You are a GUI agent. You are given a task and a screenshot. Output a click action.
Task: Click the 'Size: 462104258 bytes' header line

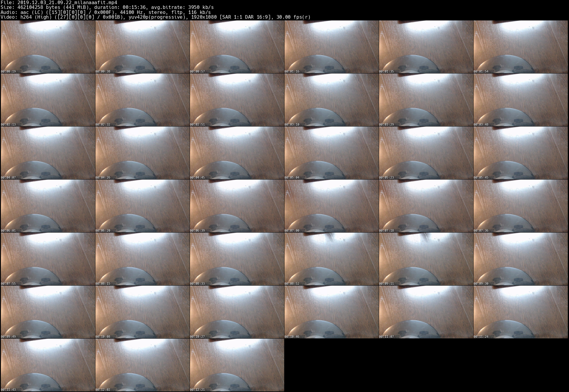[107, 7]
